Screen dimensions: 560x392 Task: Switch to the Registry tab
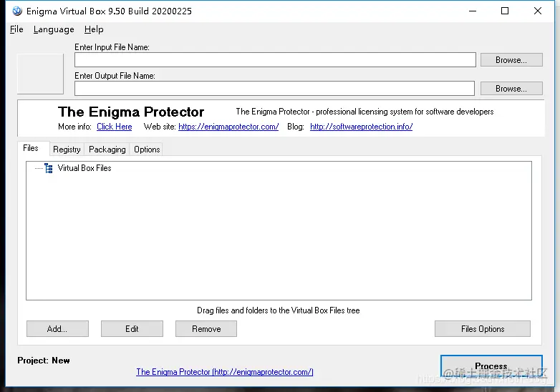point(67,149)
